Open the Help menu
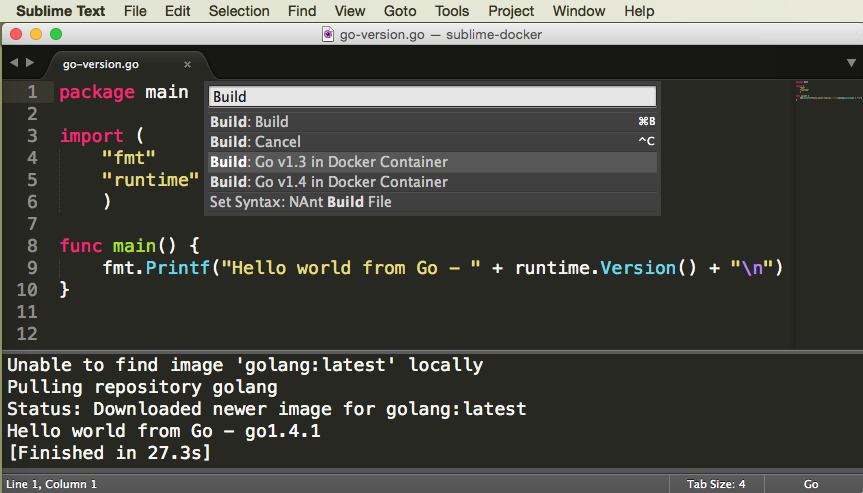The image size is (863, 493). [639, 11]
